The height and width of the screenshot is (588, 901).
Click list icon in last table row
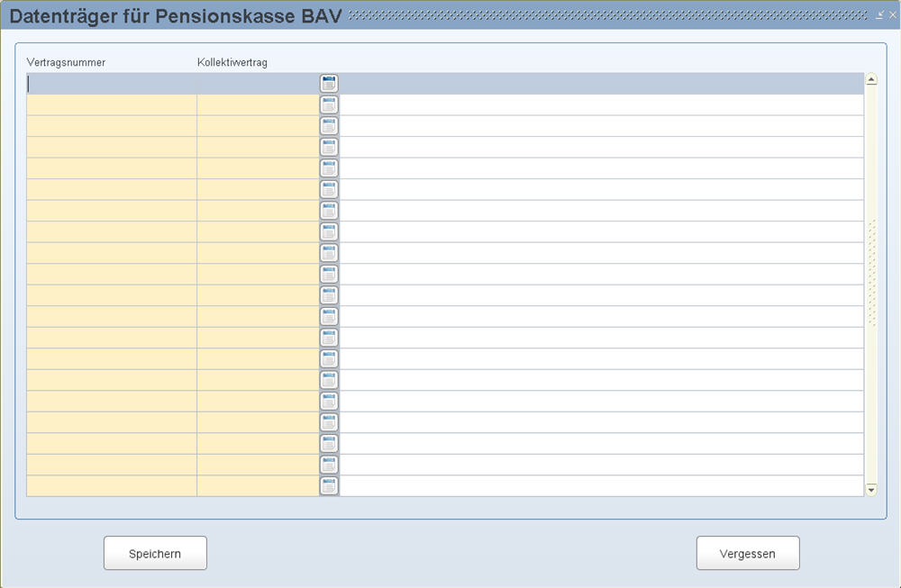tap(329, 486)
